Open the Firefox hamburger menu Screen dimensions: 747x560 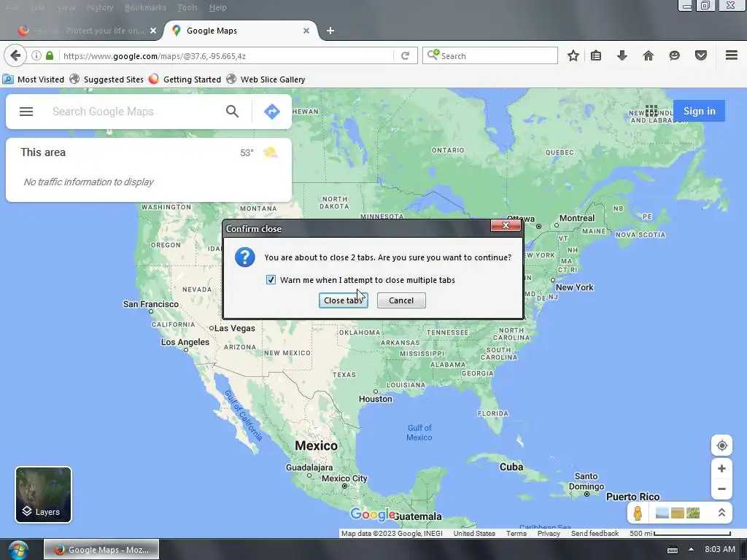[x=732, y=55]
